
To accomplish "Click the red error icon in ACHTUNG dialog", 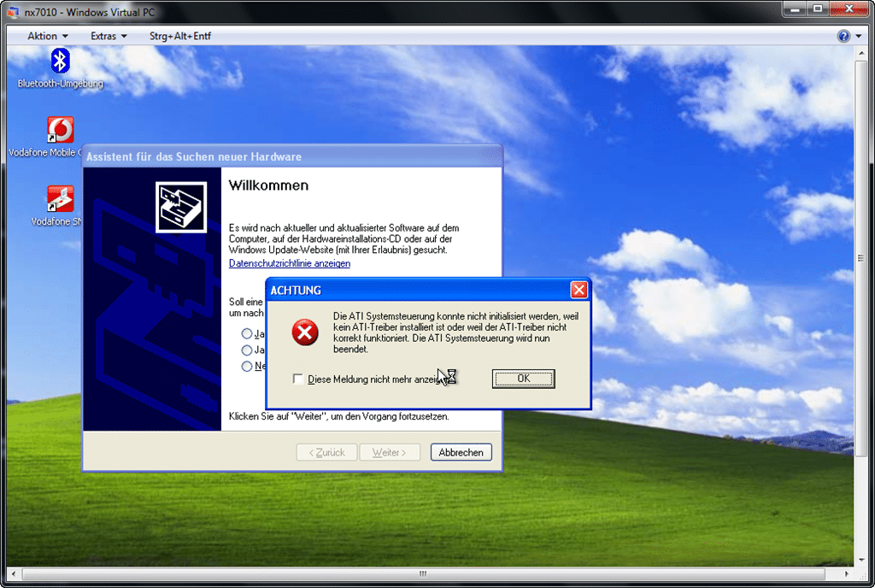I will click(305, 332).
